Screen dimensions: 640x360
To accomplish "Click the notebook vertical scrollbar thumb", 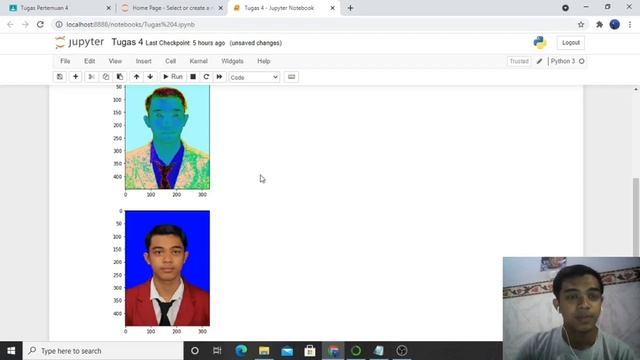I will pos(636,217).
